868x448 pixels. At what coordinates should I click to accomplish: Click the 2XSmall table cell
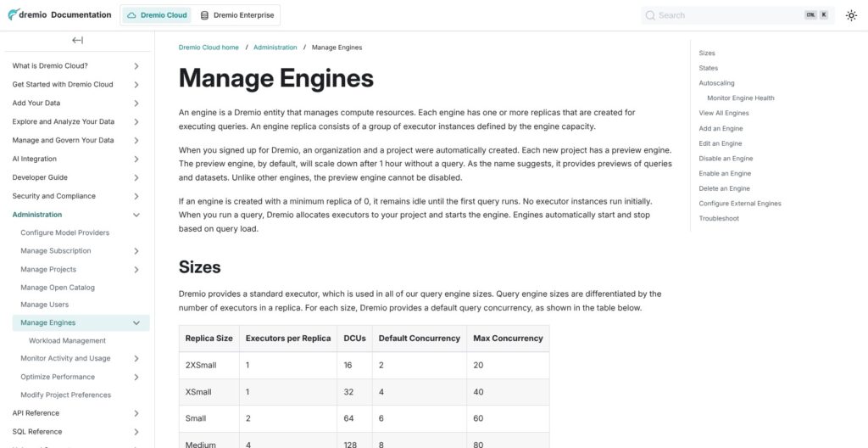[x=209, y=366]
